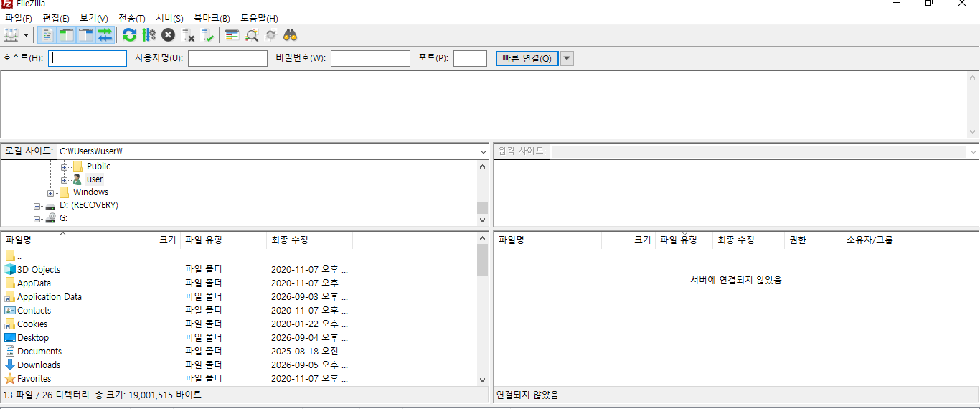This screenshot has width=980, height=409.
Task: Open the Site Manager dropdown arrow
Action: tap(27, 34)
